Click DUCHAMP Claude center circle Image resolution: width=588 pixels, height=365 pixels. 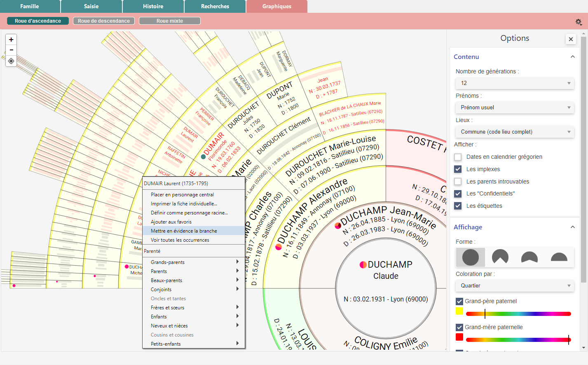(x=386, y=288)
